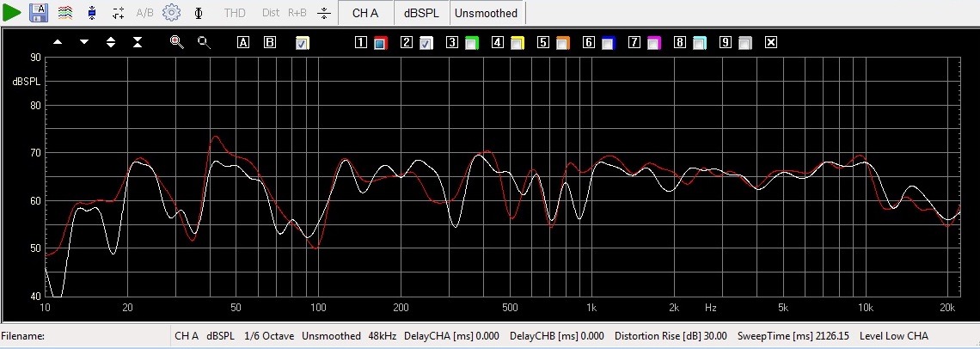The height and width of the screenshot is (349, 980).
Task: Enable the yellow overlay 4 checkbox
Action: [518, 42]
